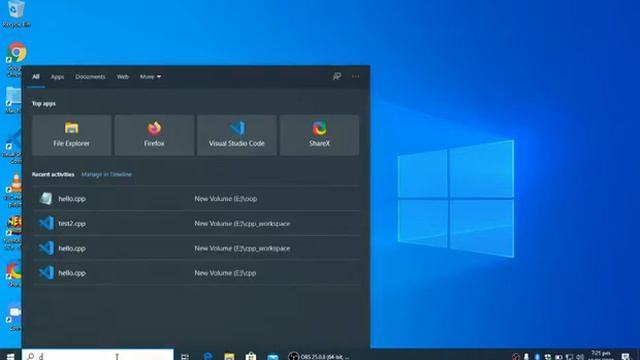Viewport: 640px width, 360px height.
Task: Open Recycle Bin on desktop
Action: tap(16, 14)
